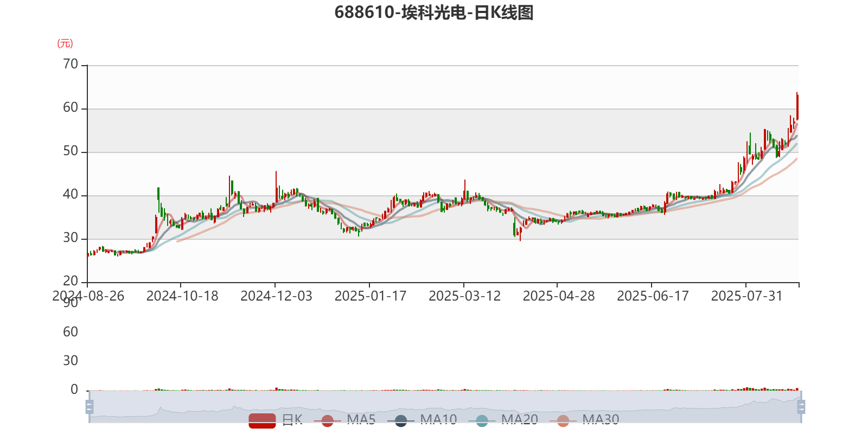The image size is (868, 434).
Task: Click the (元) unit label
Action: point(65,44)
